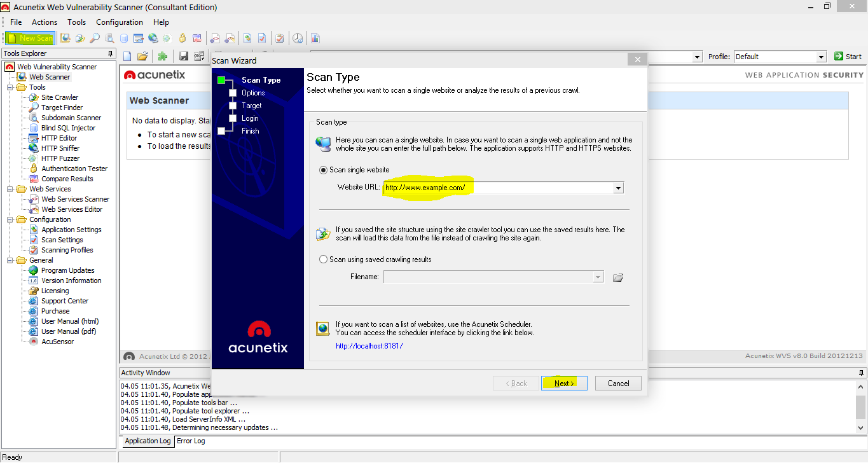The height and width of the screenshot is (463, 868).
Task: Open the Actions menu
Action: click(45, 22)
